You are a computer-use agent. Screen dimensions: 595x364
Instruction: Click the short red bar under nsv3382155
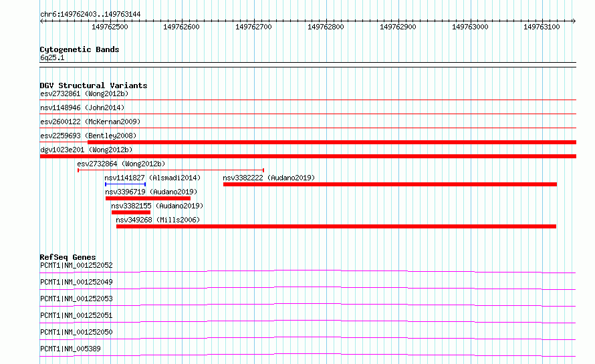coord(131,212)
